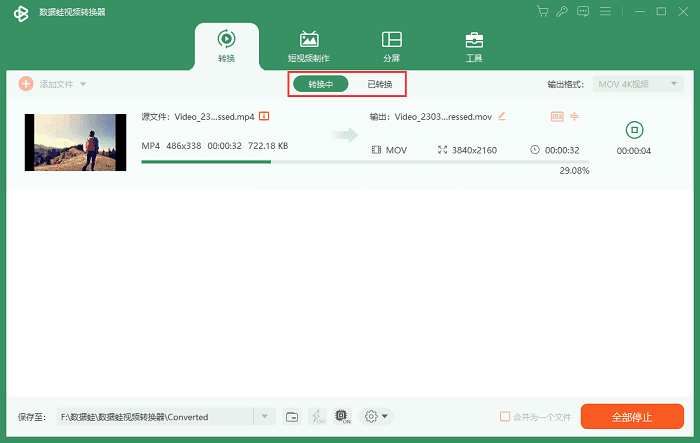Open the feedback chat icon
The width and height of the screenshot is (700, 443).
584,11
